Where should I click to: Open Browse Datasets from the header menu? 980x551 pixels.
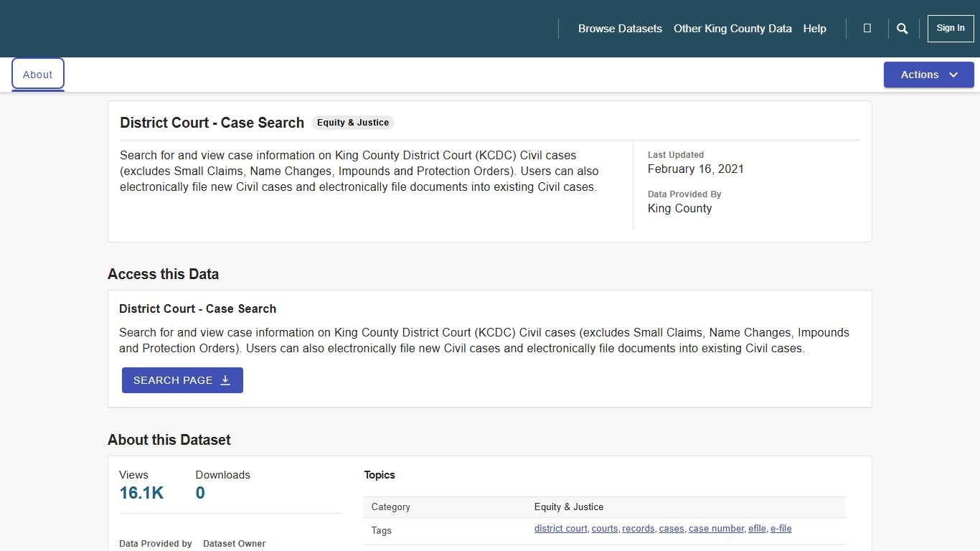coord(620,28)
